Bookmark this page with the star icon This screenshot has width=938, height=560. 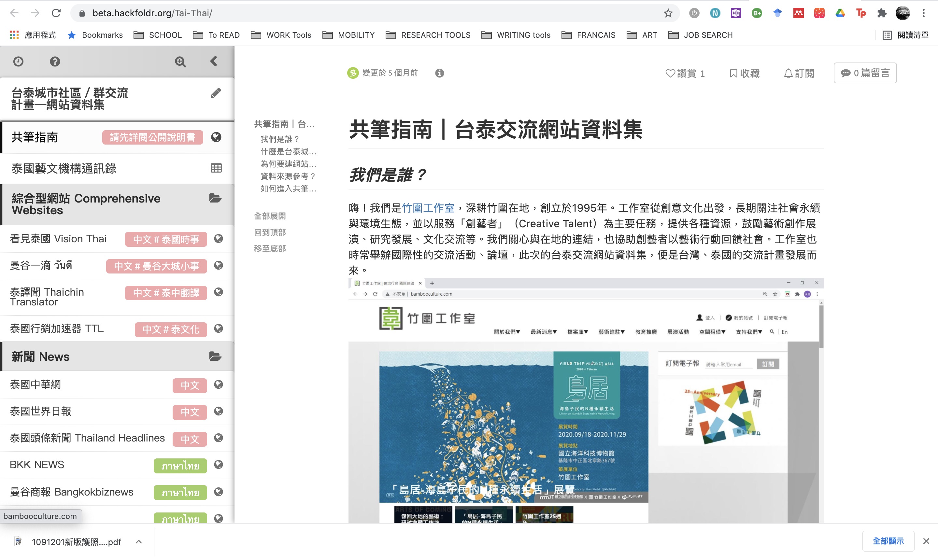click(x=668, y=13)
